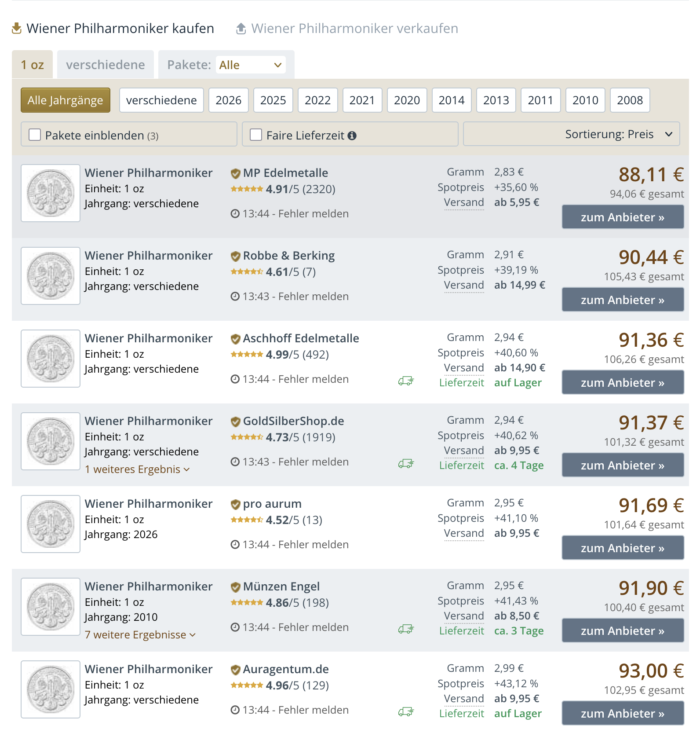Open the coin thumbnail in Auragentum.de row
Image resolution: width=700 pixels, height=733 pixels.
[x=51, y=689]
